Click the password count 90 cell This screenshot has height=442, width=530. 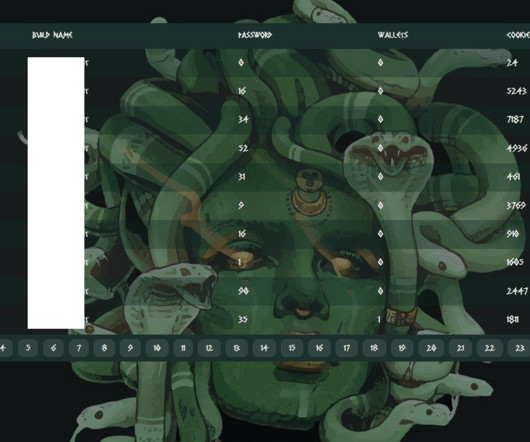point(243,291)
